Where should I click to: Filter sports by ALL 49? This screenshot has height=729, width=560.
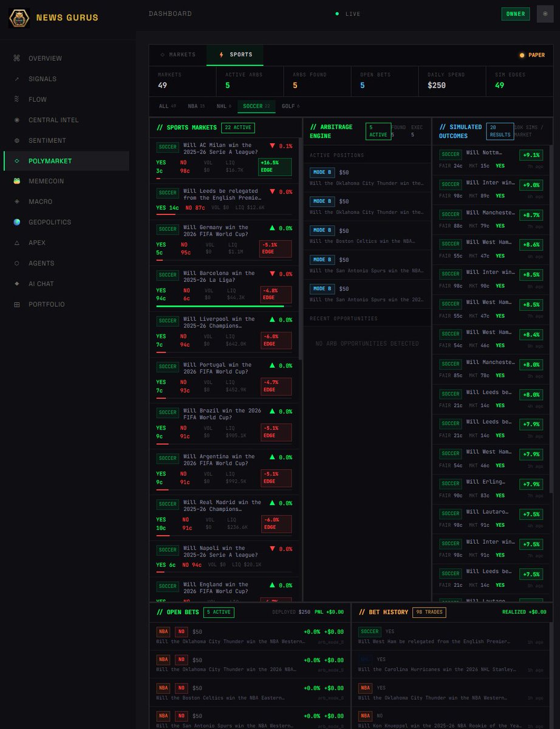coord(167,106)
